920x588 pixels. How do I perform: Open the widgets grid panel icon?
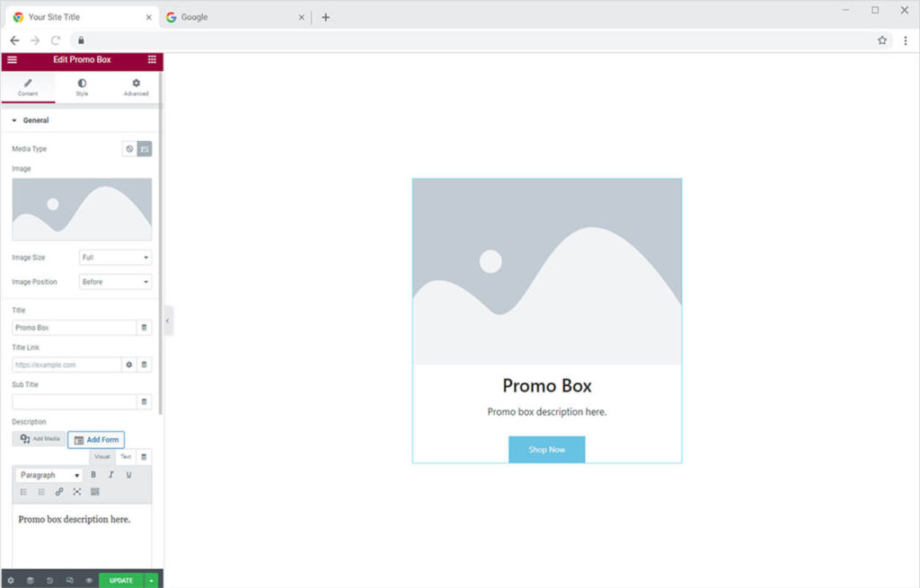tap(152, 60)
